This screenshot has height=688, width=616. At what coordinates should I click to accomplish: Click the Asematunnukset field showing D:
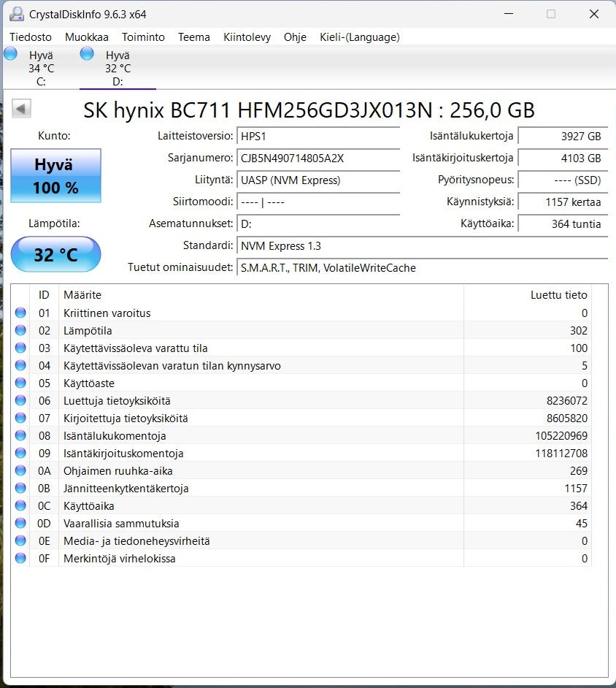(x=318, y=223)
